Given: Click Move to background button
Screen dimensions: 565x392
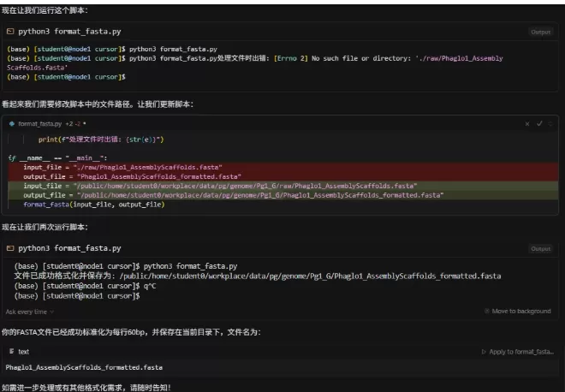Looking at the screenshot, I should (520, 312).
